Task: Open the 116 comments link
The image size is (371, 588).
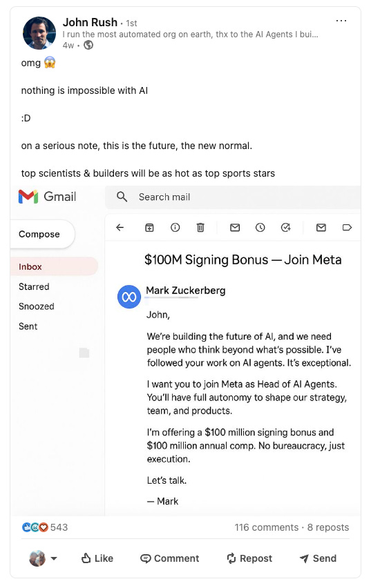Action: pyautogui.click(x=267, y=527)
